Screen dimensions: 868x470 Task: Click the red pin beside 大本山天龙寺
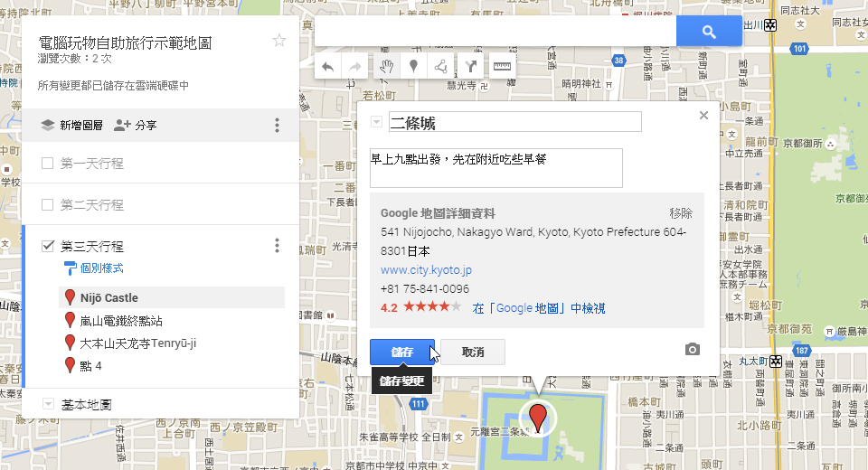(70, 343)
